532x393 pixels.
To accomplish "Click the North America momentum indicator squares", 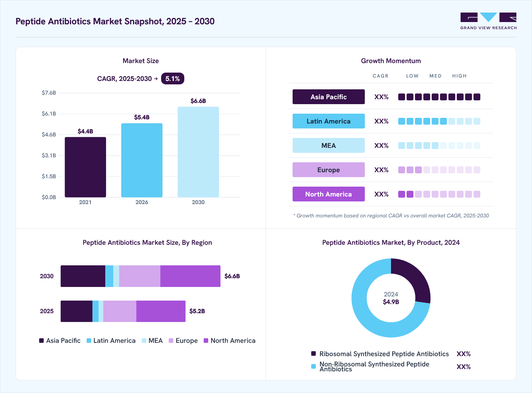I will [x=439, y=194].
